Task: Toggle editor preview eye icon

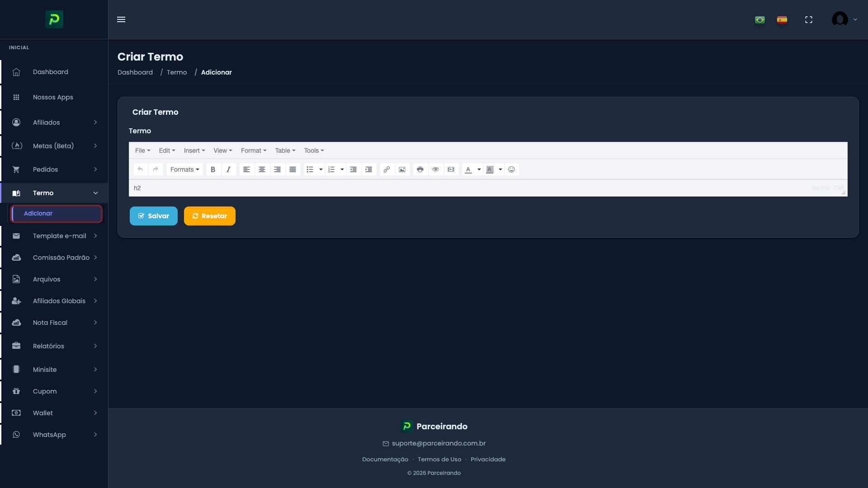Action: [x=435, y=169]
